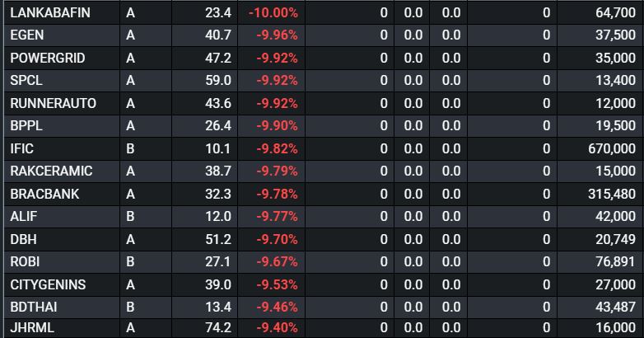This screenshot has height=338, width=644.
Task: Select the JHRML price 74.2 cell
Action: click(x=217, y=328)
